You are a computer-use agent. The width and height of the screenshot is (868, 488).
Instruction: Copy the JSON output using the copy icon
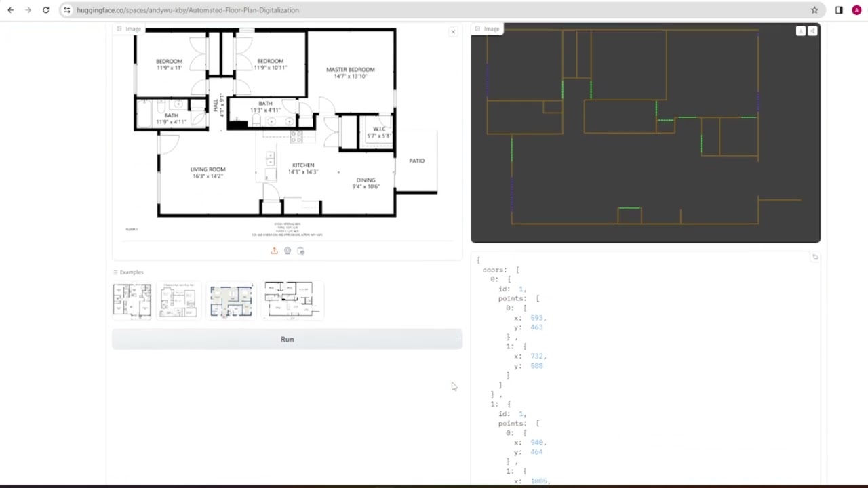815,257
